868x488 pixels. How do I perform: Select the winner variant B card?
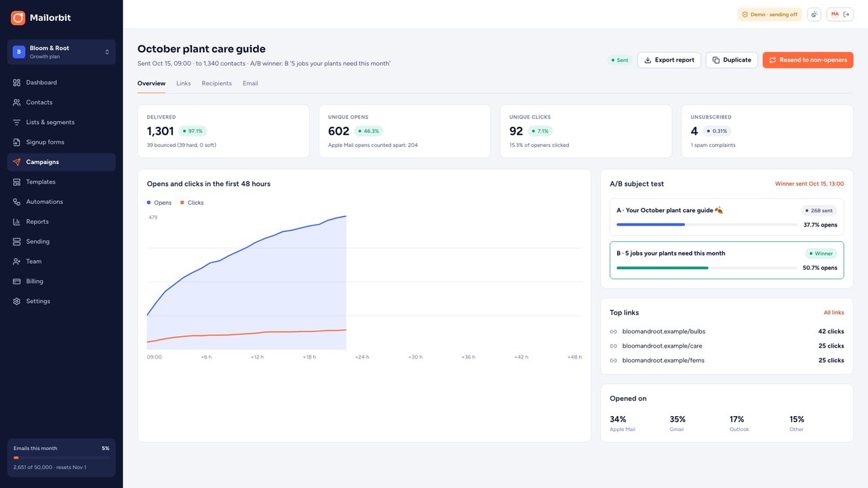click(x=727, y=260)
